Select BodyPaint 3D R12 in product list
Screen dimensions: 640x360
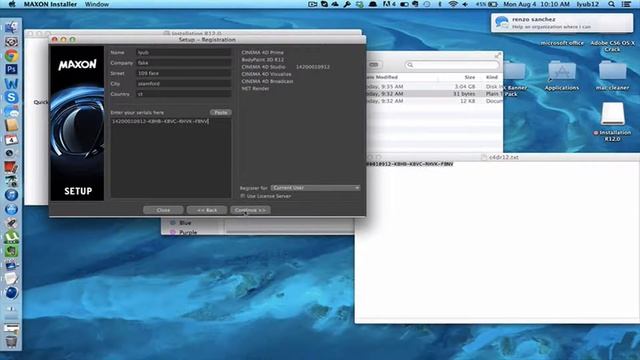(x=262, y=60)
